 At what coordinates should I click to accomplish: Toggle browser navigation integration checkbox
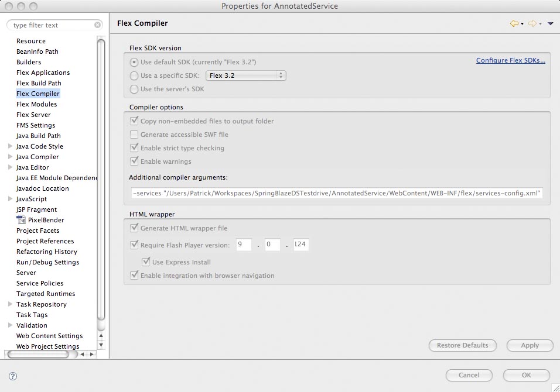coord(134,276)
